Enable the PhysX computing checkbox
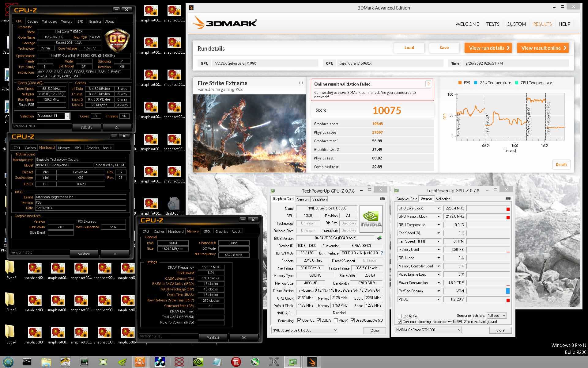This screenshot has height=368, width=588. (336, 320)
